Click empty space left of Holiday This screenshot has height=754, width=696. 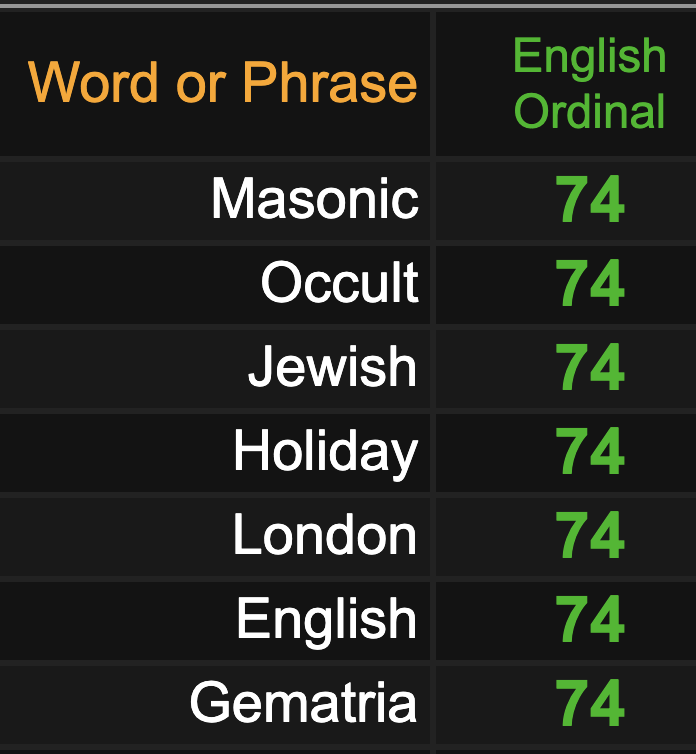point(115,452)
